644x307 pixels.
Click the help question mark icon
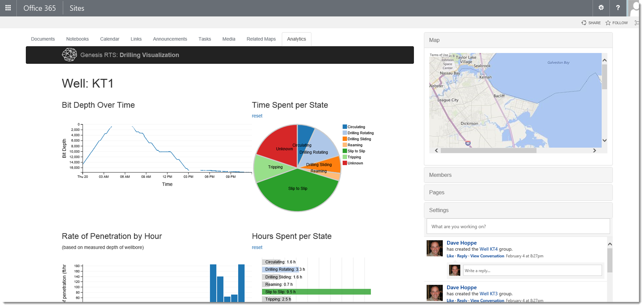(x=618, y=8)
